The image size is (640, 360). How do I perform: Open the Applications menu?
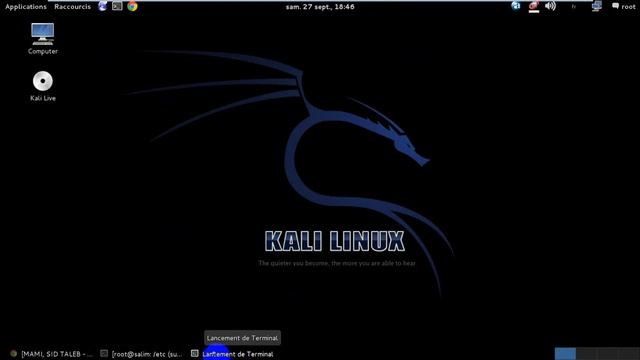coord(26,7)
